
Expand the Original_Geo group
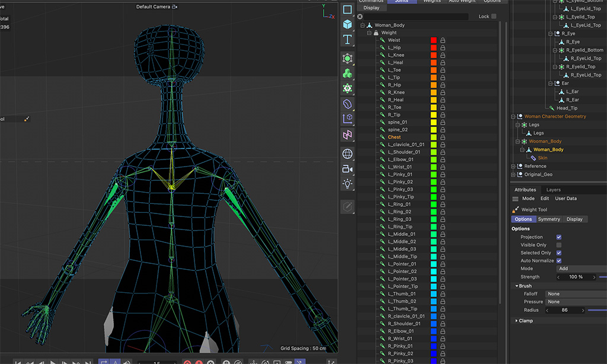click(x=513, y=175)
